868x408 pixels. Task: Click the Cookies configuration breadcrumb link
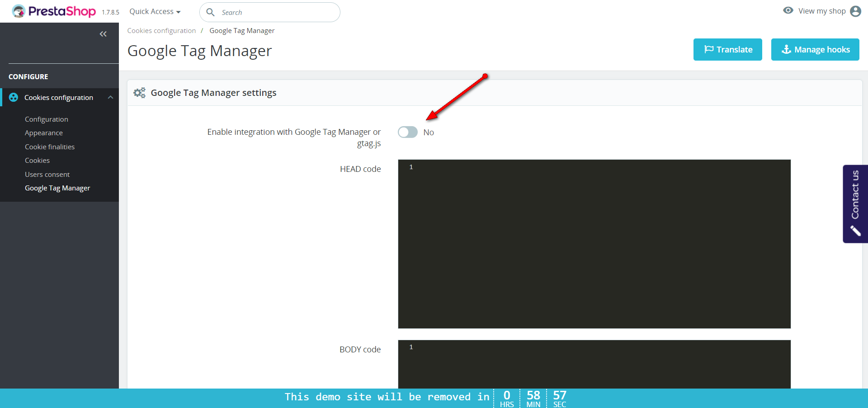click(x=161, y=31)
